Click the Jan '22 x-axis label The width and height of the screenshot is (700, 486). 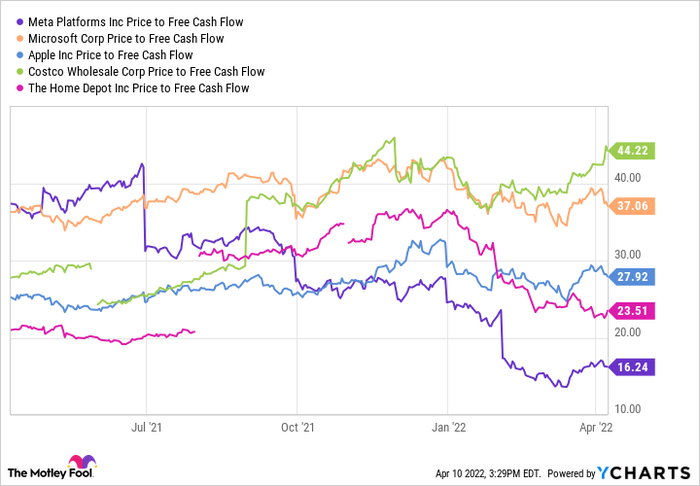(447, 426)
